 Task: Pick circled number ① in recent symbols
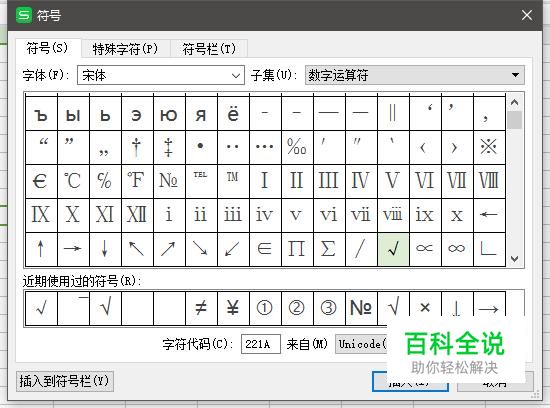pos(265,308)
